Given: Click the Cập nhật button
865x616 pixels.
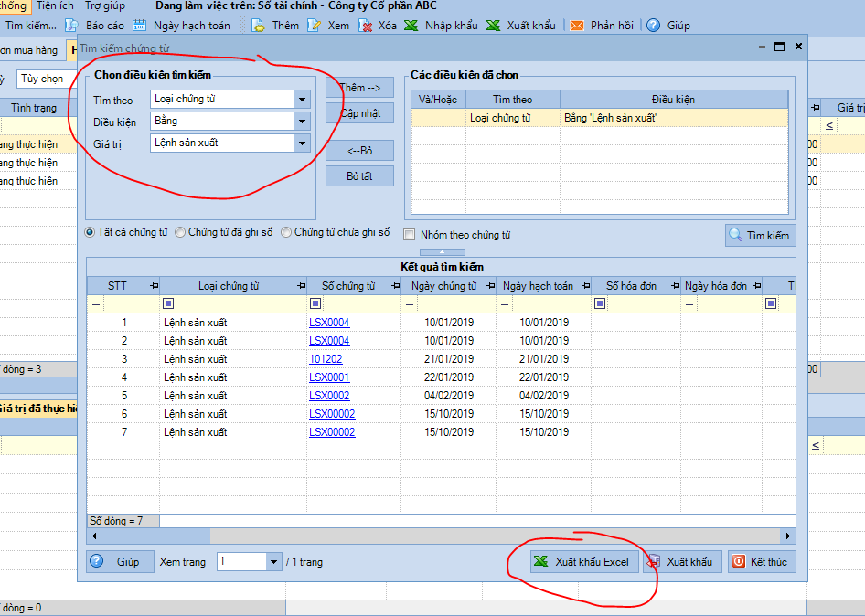Looking at the screenshot, I should (x=359, y=113).
